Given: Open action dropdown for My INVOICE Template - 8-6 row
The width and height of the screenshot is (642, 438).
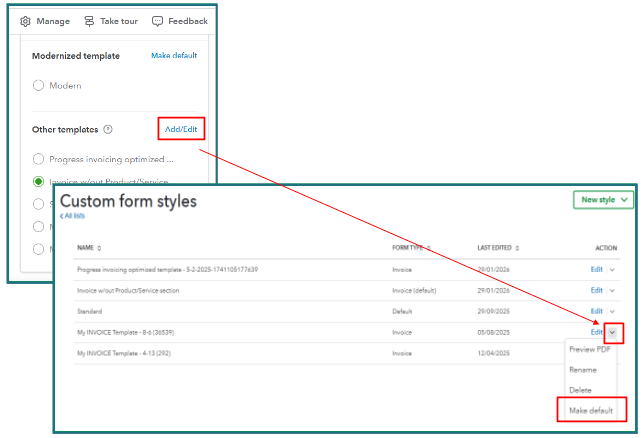Looking at the screenshot, I should (612, 332).
